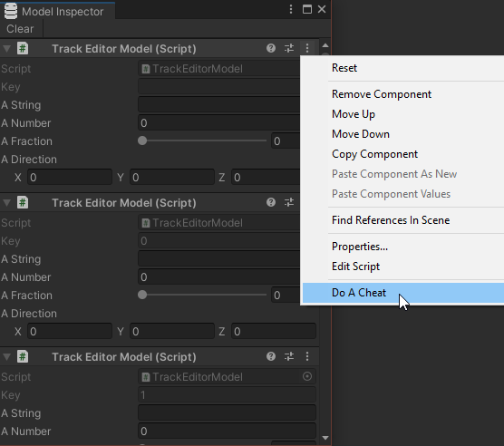Click the Clear toolbar button
This screenshot has height=446, width=504.
tap(20, 29)
